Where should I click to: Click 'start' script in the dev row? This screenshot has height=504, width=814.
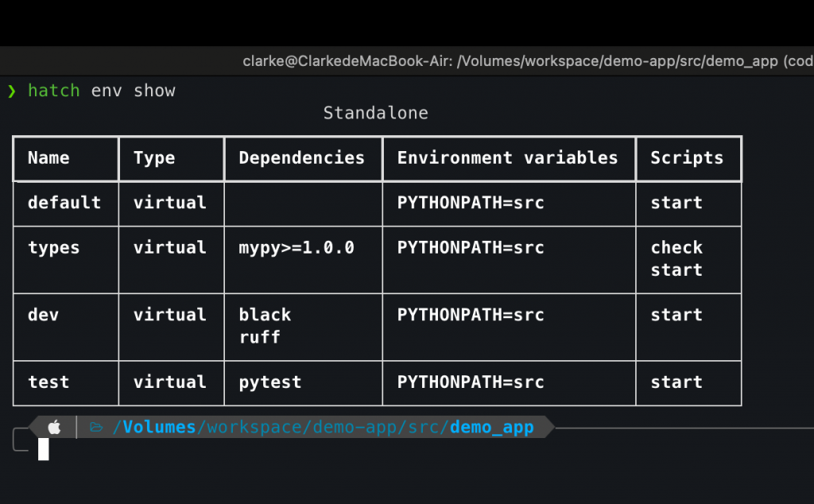pos(676,315)
